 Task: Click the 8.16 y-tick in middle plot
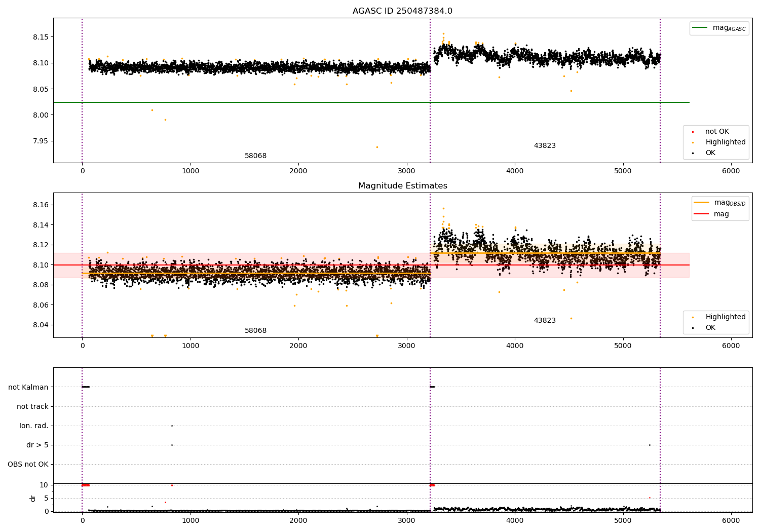(x=40, y=205)
